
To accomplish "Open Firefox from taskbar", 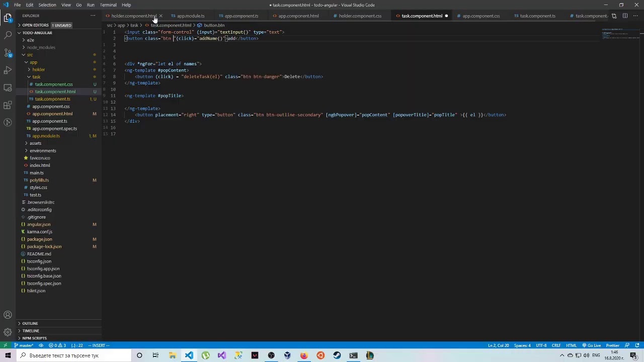I will click(x=304, y=355).
